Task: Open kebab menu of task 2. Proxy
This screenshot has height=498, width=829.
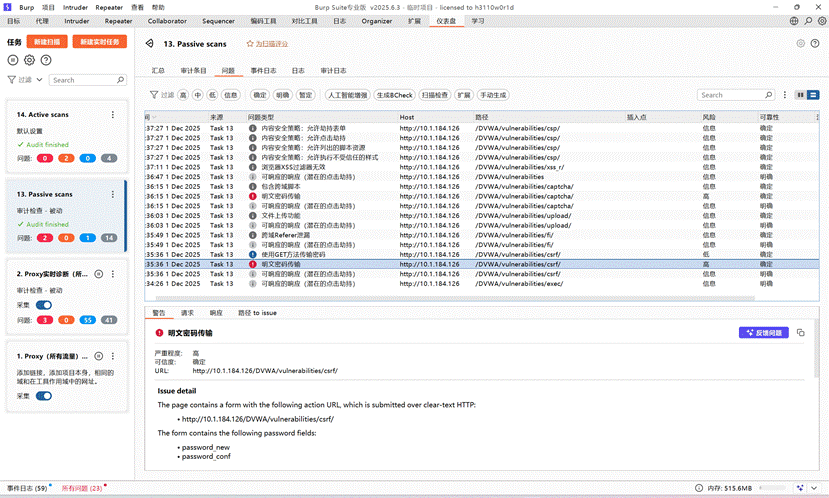Action: coord(113,274)
